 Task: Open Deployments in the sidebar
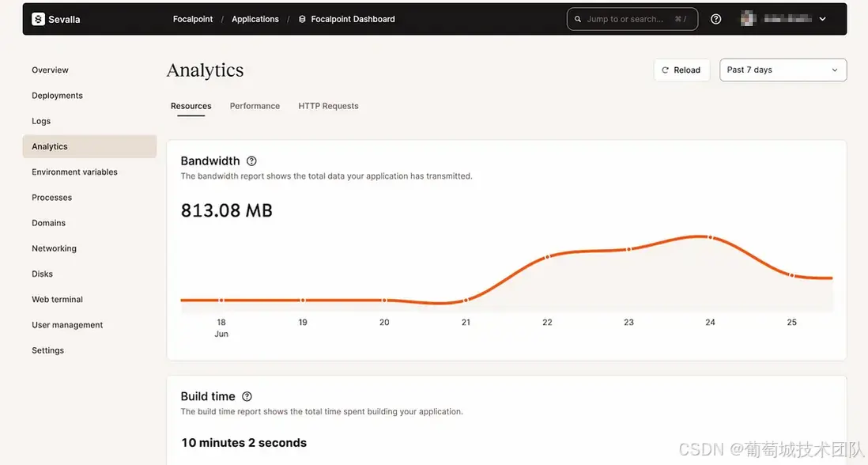tap(57, 96)
